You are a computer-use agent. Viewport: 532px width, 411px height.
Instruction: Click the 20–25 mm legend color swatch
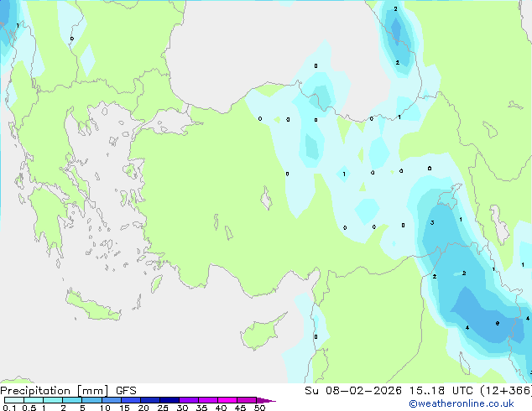coord(150,400)
